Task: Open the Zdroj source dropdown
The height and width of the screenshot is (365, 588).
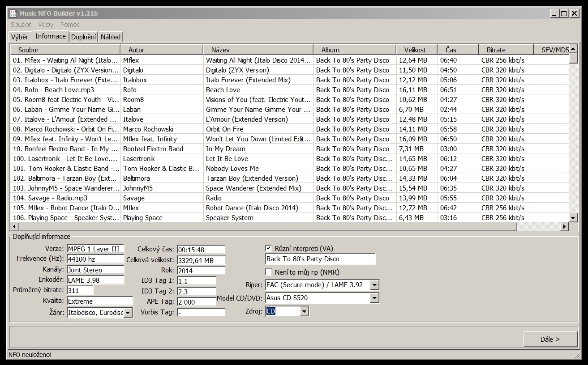Action: (305, 311)
